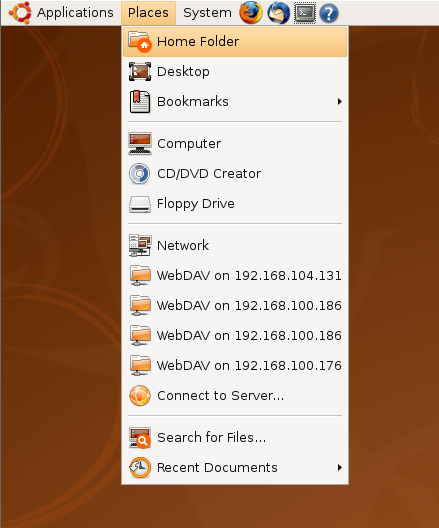Click the CD/DVD Creator disc icon
Image resolution: width=439 pixels, height=528 pixels.
click(139, 173)
